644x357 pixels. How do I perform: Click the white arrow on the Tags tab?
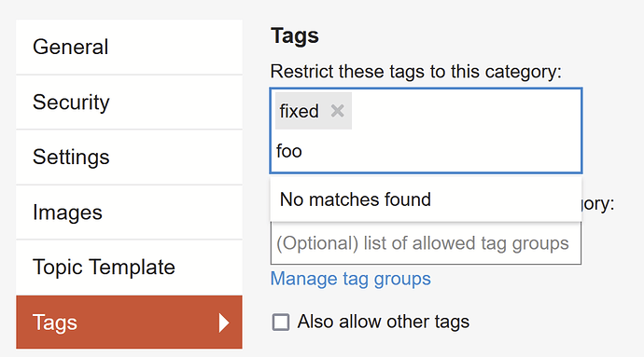tap(224, 323)
